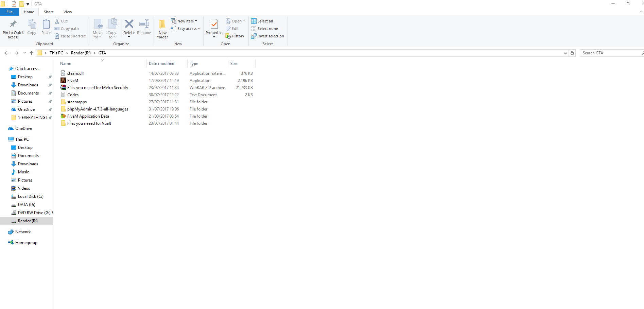The image size is (644, 309).
Task: Select DVD RW Drive (G:) in sidebar
Action: 32,213
